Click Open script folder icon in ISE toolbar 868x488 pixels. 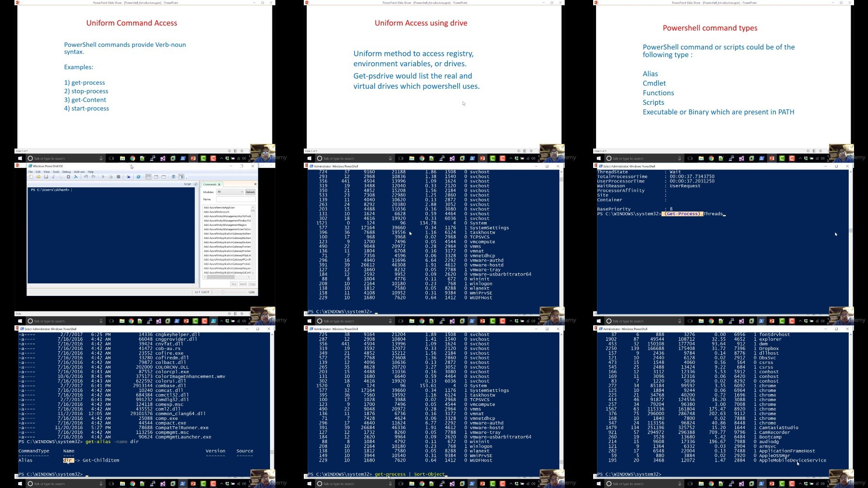click(x=39, y=177)
